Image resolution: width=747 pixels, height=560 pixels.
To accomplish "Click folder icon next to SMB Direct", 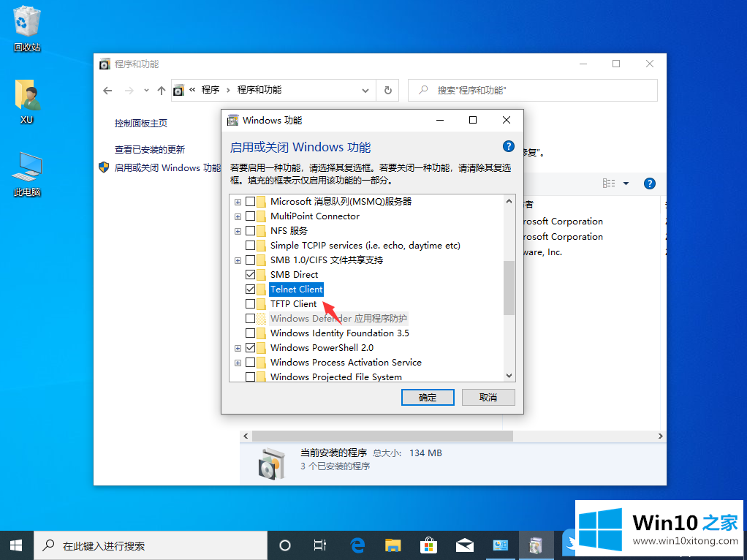I will pyautogui.click(x=261, y=275).
